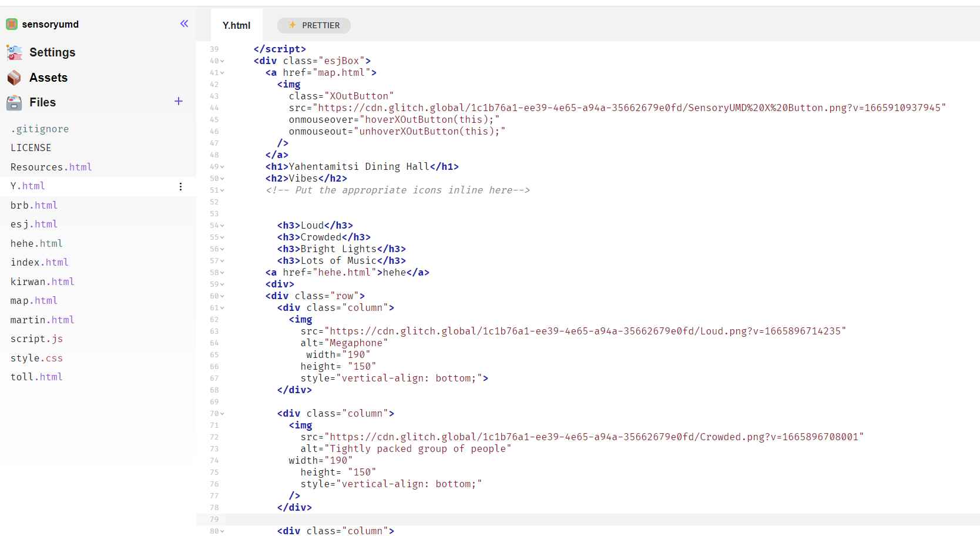Click the 'Loud' h3 text

[x=312, y=225]
